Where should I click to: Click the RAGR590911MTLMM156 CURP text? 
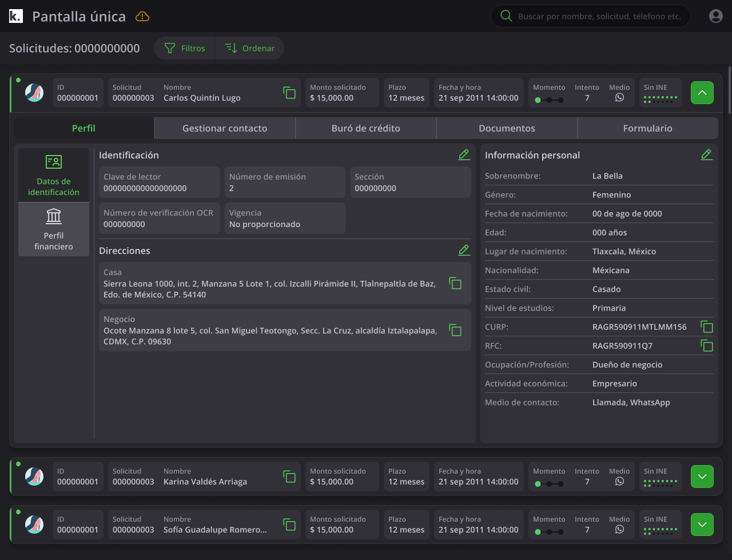coord(639,327)
